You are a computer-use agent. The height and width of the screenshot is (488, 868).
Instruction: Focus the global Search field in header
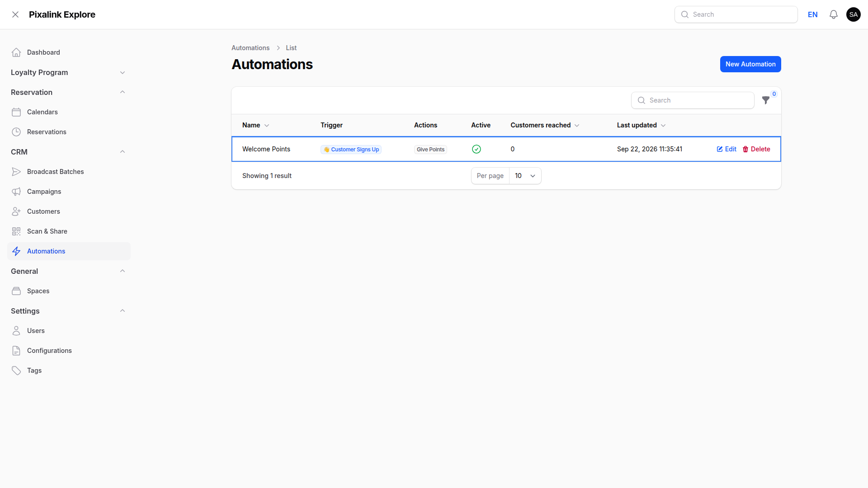click(736, 14)
